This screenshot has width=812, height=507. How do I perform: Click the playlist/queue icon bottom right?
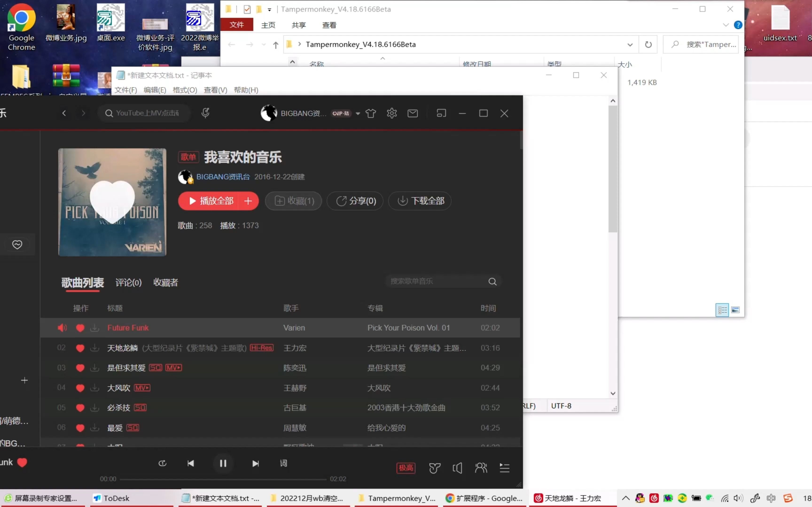pyautogui.click(x=504, y=468)
